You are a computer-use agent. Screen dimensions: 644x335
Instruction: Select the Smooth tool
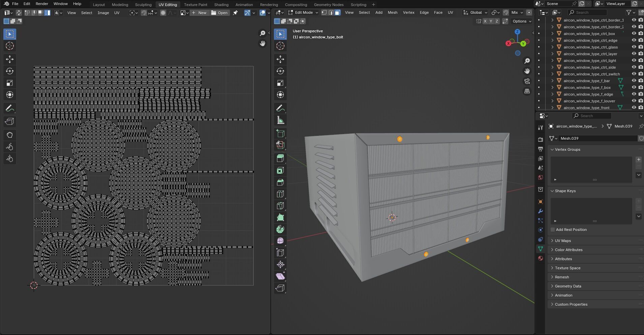(x=280, y=241)
